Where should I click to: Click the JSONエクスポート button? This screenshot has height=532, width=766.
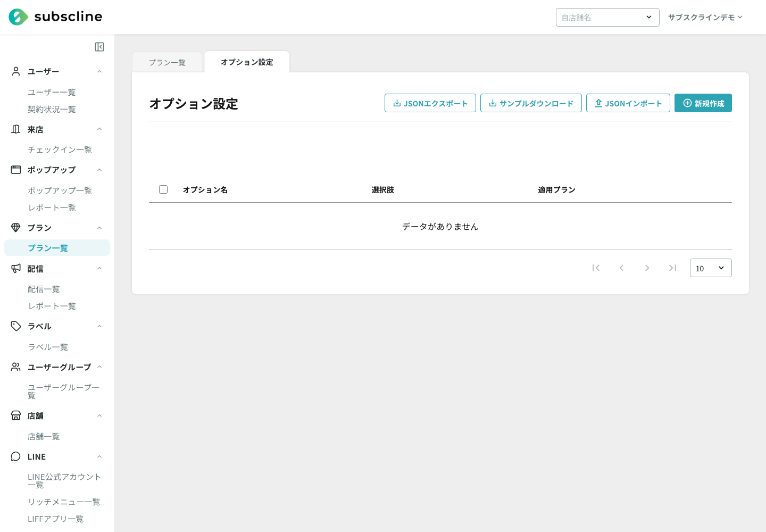tap(430, 103)
